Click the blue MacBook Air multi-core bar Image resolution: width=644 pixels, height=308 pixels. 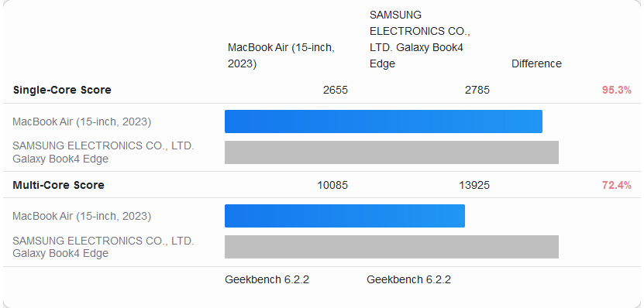345,216
